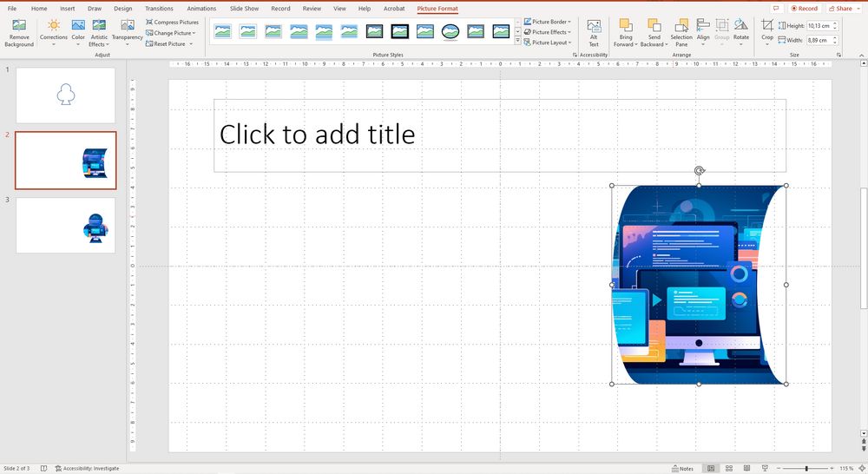Switch to the Slide Show tab
The height and width of the screenshot is (474, 868).
[244, 9]
